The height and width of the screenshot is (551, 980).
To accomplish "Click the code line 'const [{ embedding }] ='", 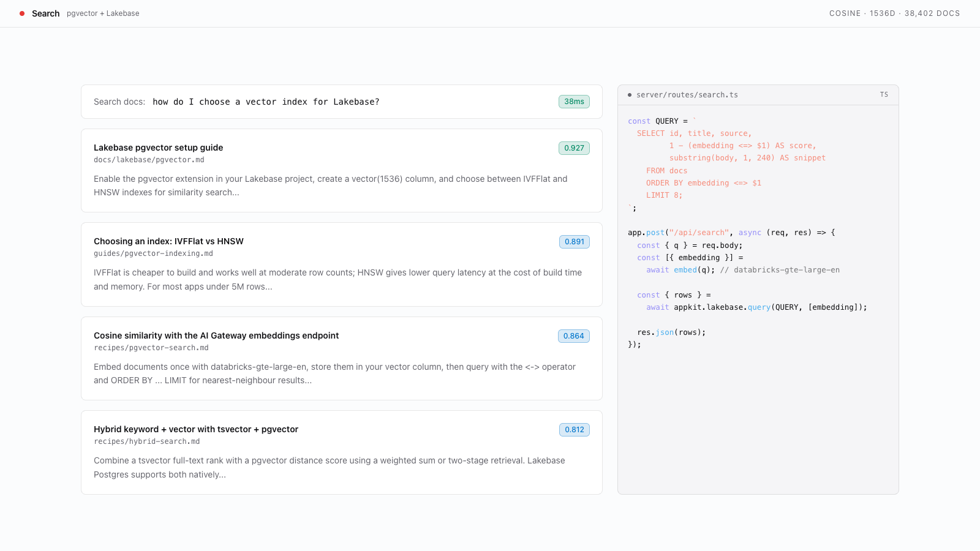I will (690, 258).
